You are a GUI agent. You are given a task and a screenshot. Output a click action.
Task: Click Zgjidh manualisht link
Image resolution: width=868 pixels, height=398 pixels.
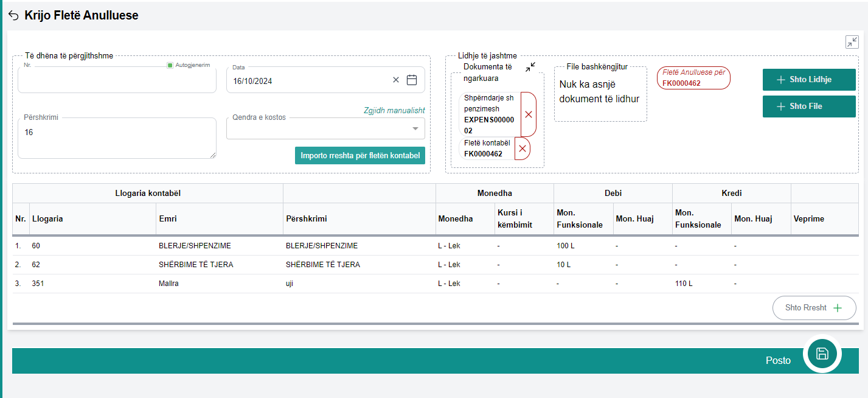tap(394, 111)
